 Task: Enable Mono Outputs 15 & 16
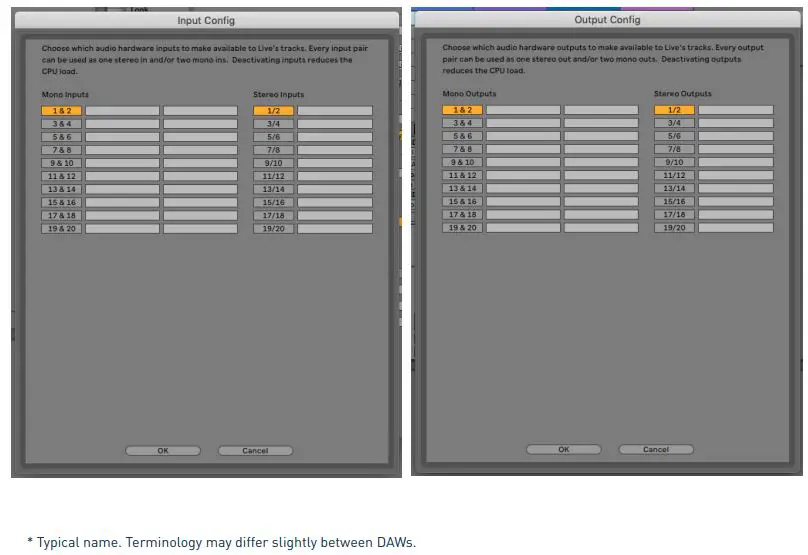pyautogui.click(x=463, y=201)
